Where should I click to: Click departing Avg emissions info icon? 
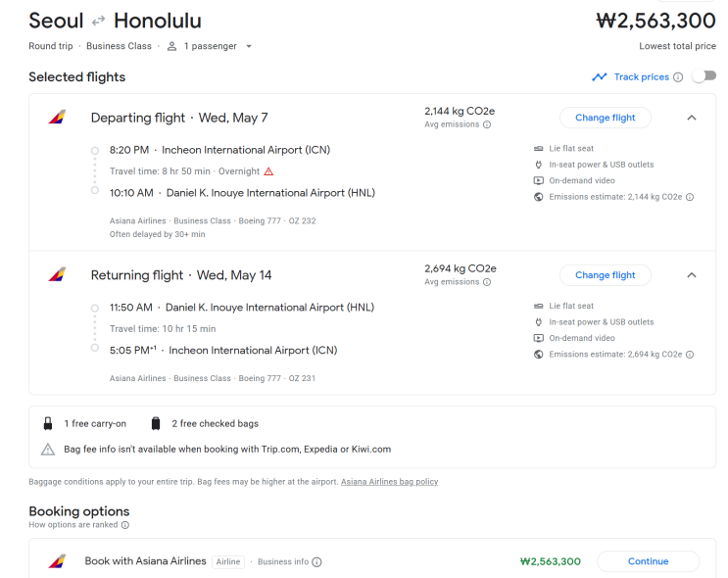[x=487, y=124]
